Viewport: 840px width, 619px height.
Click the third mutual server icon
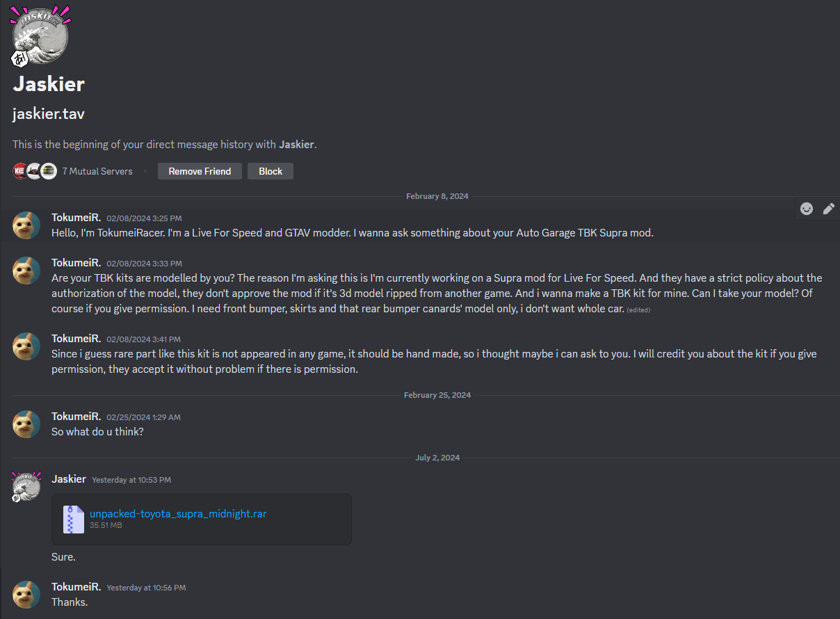(x=49, y=171)
